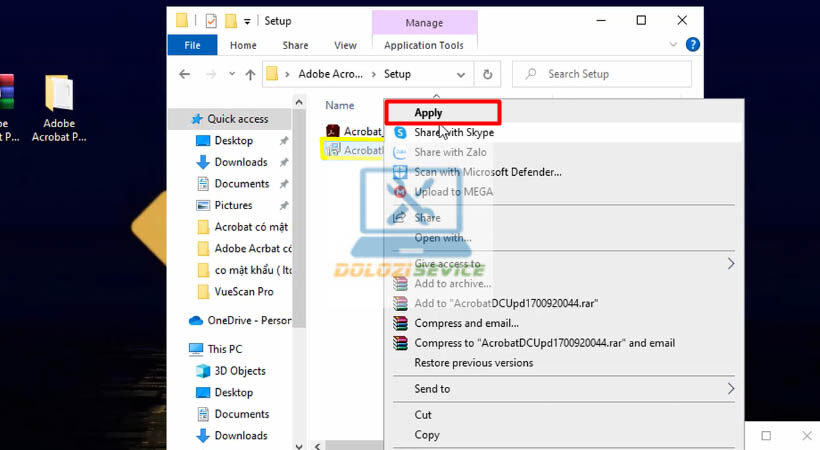This screenshot has height=450, width=820.
Task: Click Adobe Acro... breadcrumb segment
Action: point(330,74)
